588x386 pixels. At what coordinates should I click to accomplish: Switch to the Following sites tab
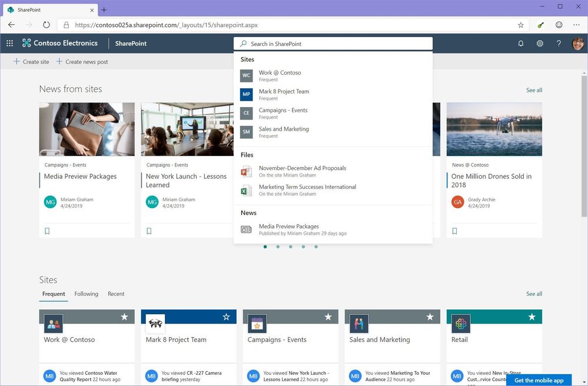click(87, 294)
